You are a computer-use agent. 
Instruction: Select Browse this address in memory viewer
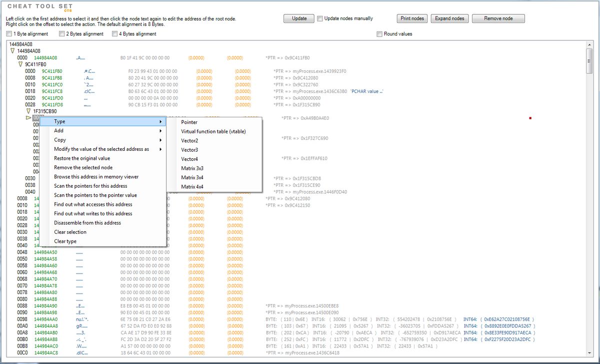point(96,177)
